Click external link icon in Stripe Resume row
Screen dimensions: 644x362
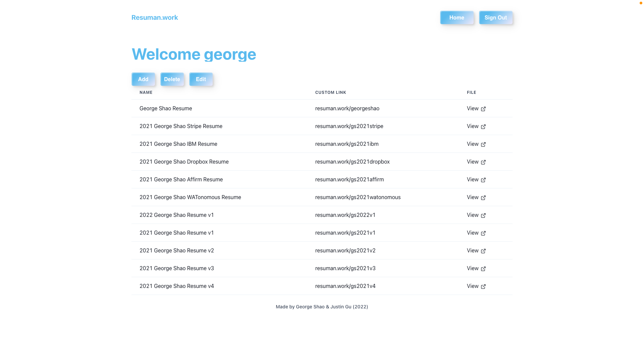tap(483, 127)
